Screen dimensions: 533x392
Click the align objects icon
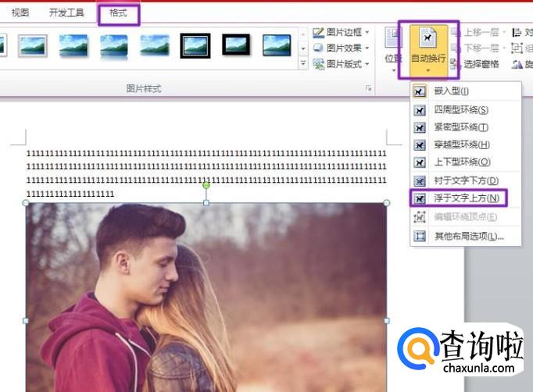517,32
